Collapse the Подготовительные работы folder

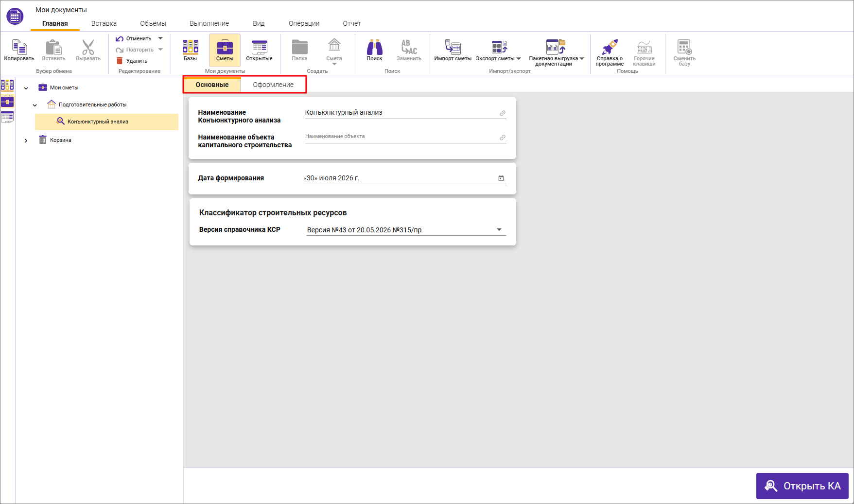tap(35, 105)
